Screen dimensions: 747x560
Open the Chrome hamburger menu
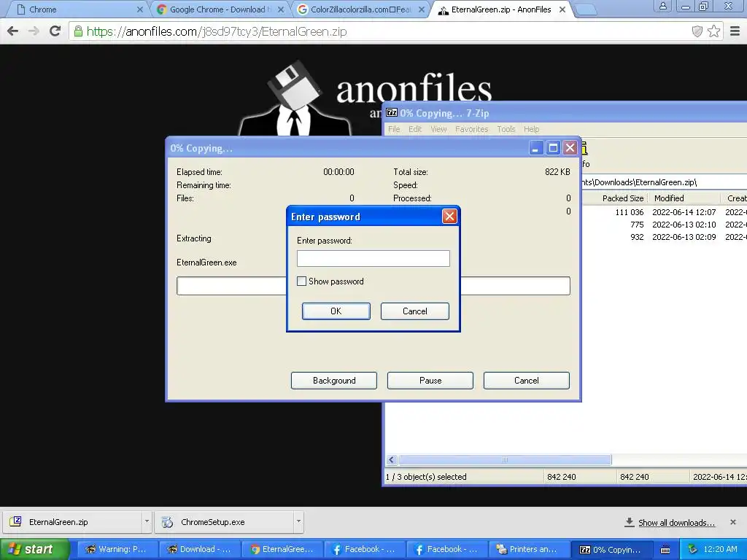click(735, 31)
